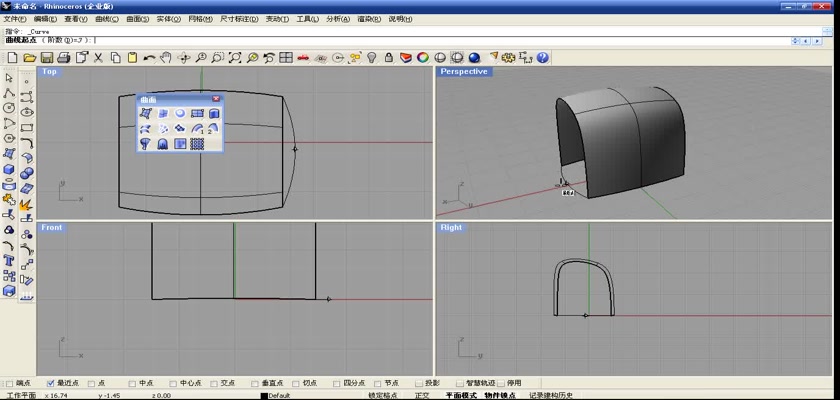Select the Text (T) tool in sidebar
The width and height of the screenshot is (840, 400).
click(x=9, y=260)
